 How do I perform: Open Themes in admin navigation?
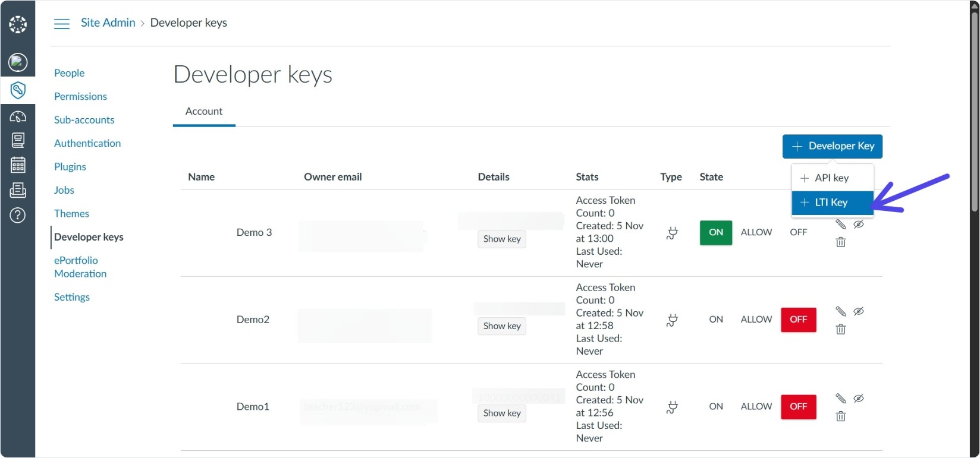click(71, 214)
